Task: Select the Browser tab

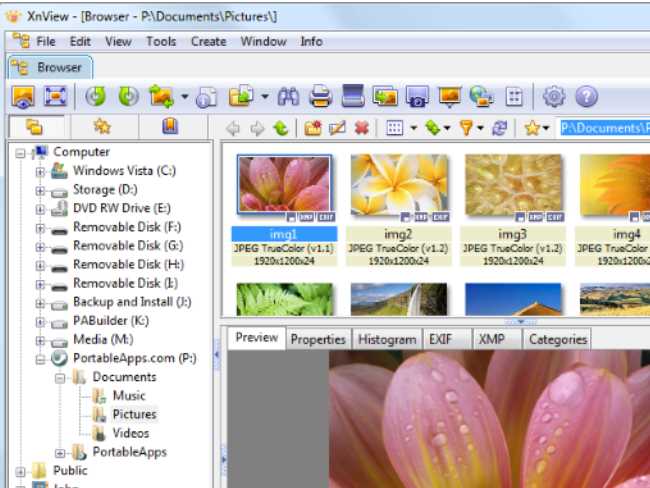Action: coord(50,67)
